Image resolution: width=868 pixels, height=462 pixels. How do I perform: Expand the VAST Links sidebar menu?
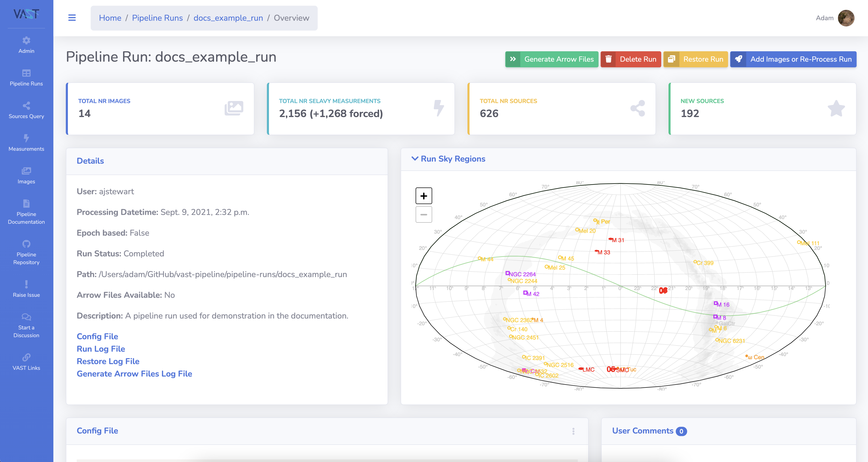coord(26,362)
